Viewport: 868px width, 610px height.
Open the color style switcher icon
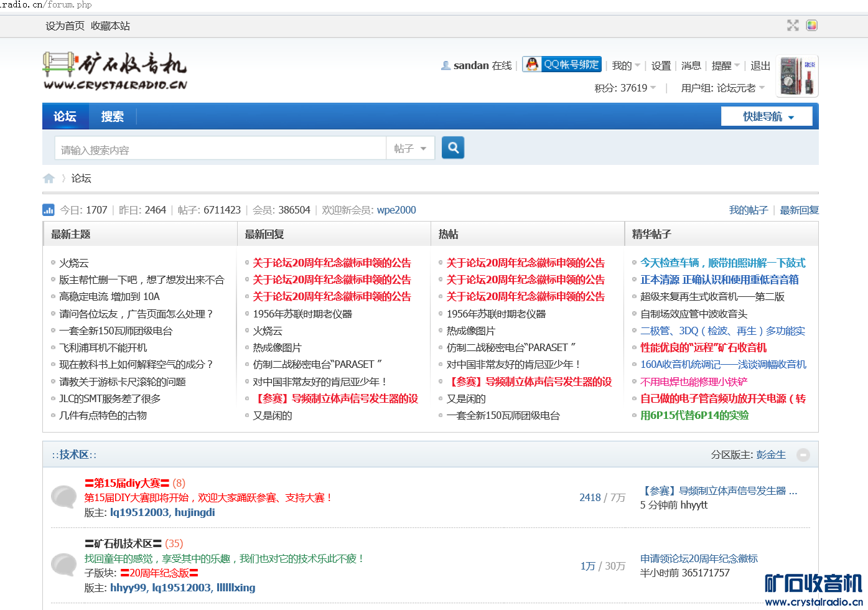811,26
